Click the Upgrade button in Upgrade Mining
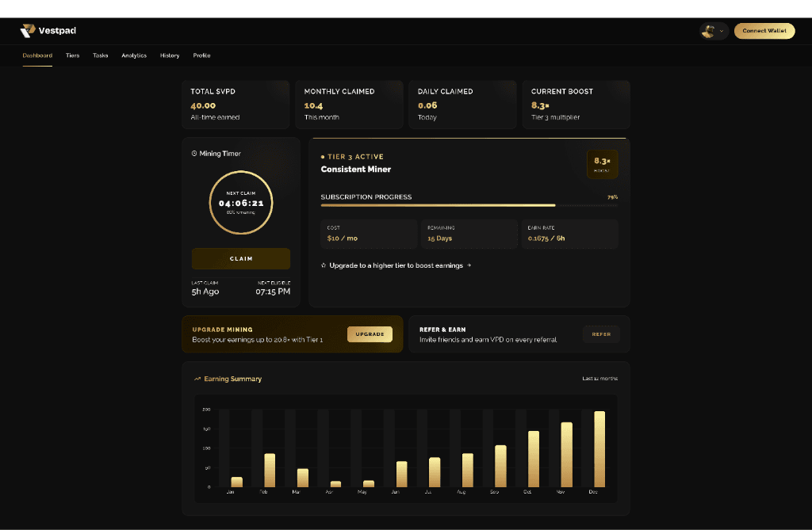Image resolution: width=812 pixels, height=530 pixels. pos(370,334)
